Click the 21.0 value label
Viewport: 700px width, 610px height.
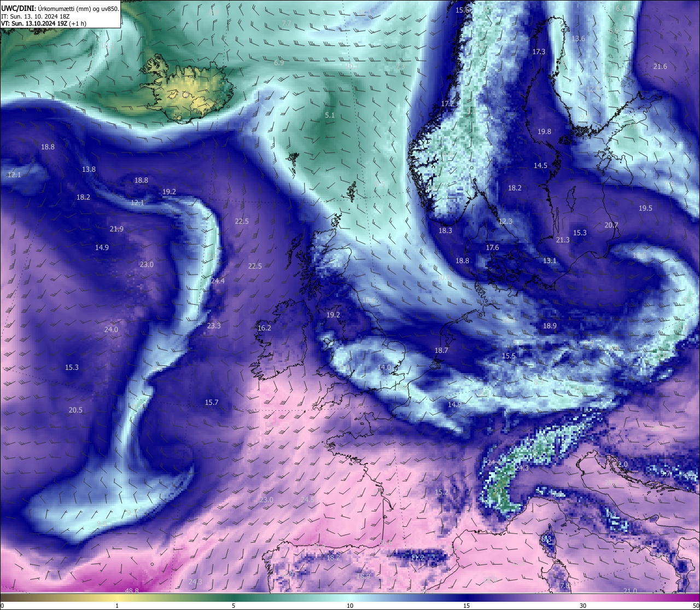[630, 591]
